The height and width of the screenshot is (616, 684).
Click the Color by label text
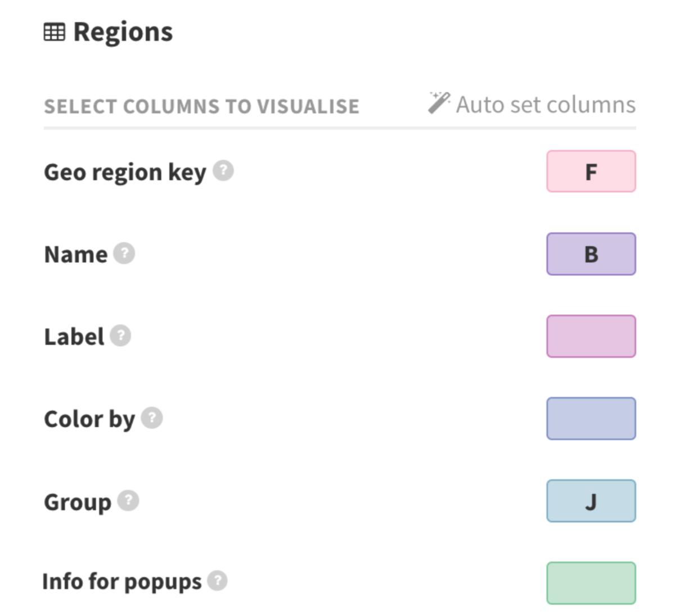89,418
